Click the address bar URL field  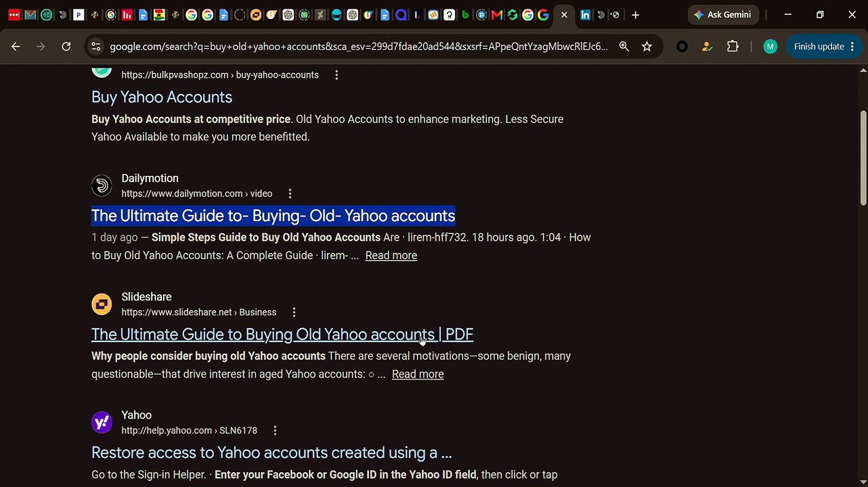(359, 47)
